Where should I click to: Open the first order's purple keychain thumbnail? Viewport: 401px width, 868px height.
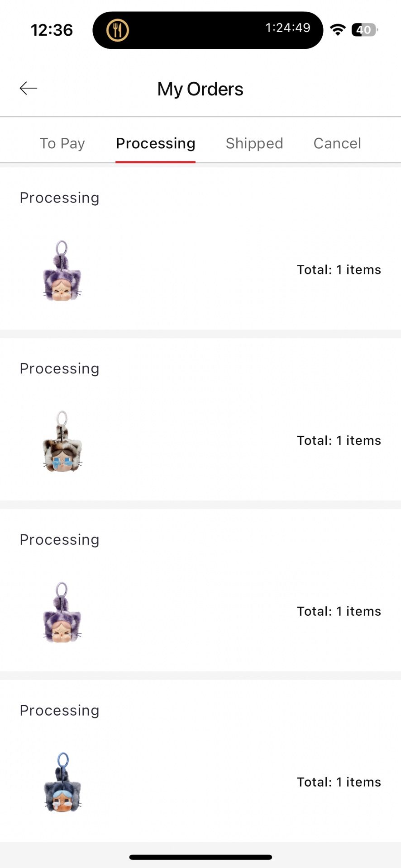click(62, 270)
